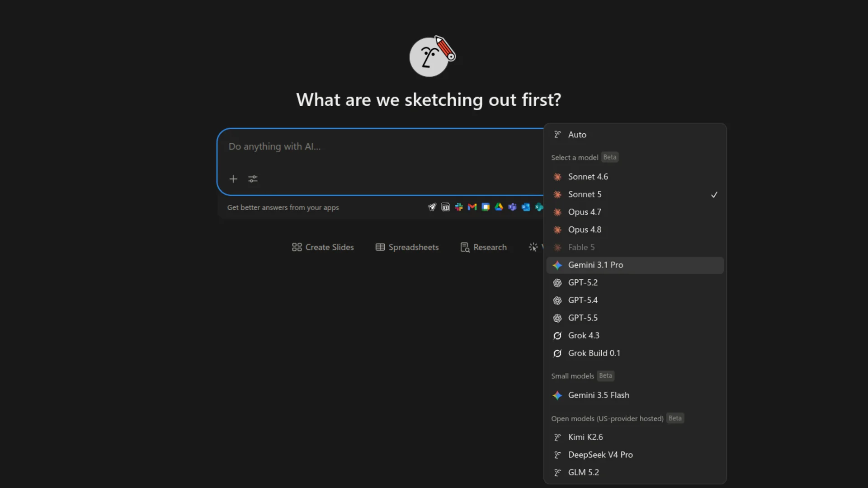Choose DeepSeek V4 Pro open model
The width and height of the screenshot is (868, 488).
pos(635,455)
